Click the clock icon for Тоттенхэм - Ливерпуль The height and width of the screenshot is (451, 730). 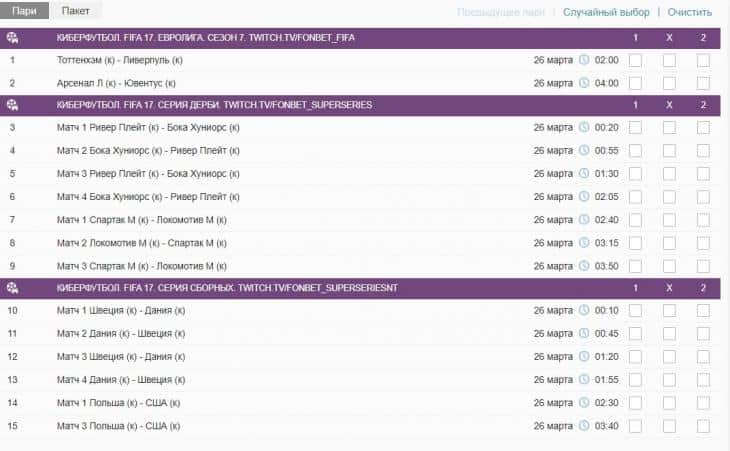pos(584,60)
